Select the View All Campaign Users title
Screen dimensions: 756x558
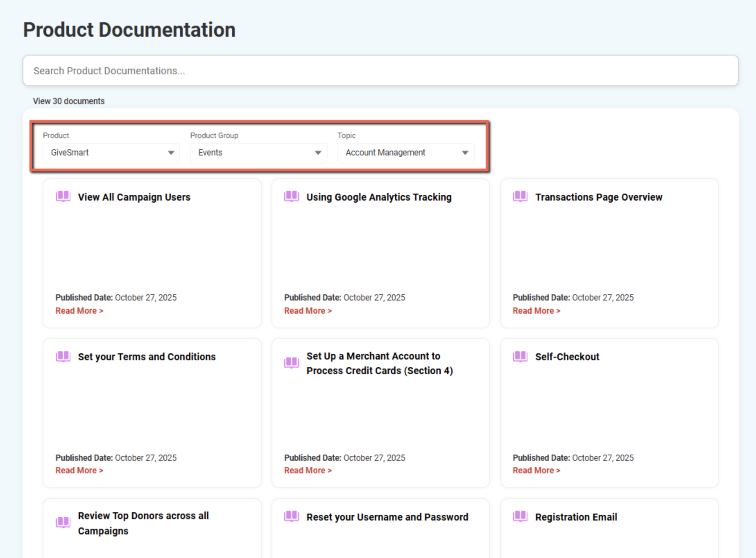click(x=134, y=197)
